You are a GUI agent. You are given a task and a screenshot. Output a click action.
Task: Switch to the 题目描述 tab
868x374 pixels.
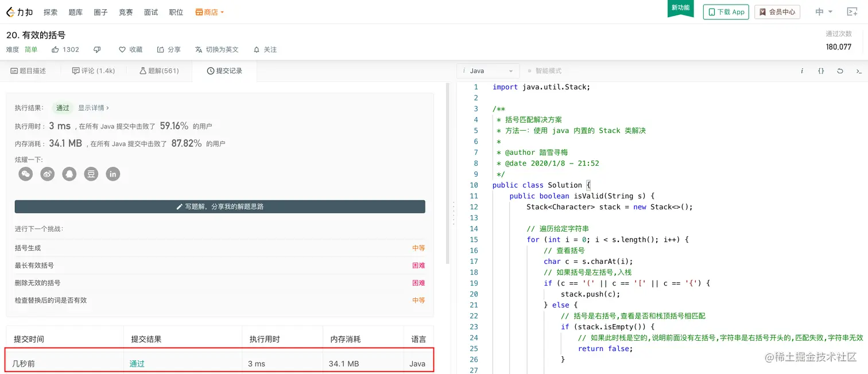28,71
